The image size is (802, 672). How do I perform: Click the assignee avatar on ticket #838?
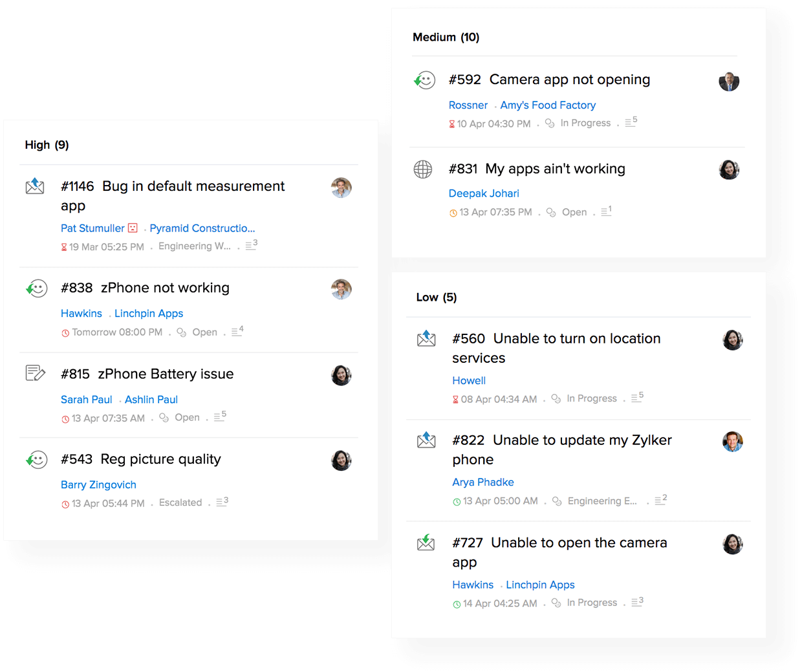[x=341, y=289]
